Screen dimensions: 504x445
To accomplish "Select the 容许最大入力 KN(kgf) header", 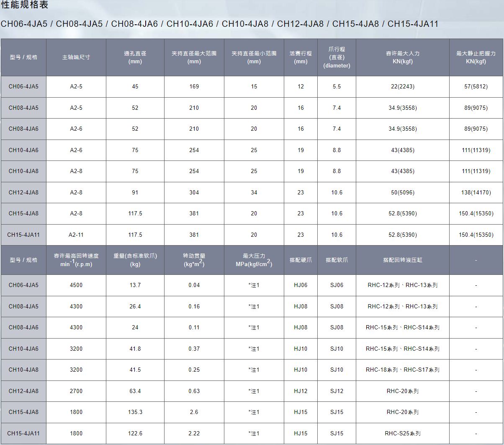I will pos(403,57).
